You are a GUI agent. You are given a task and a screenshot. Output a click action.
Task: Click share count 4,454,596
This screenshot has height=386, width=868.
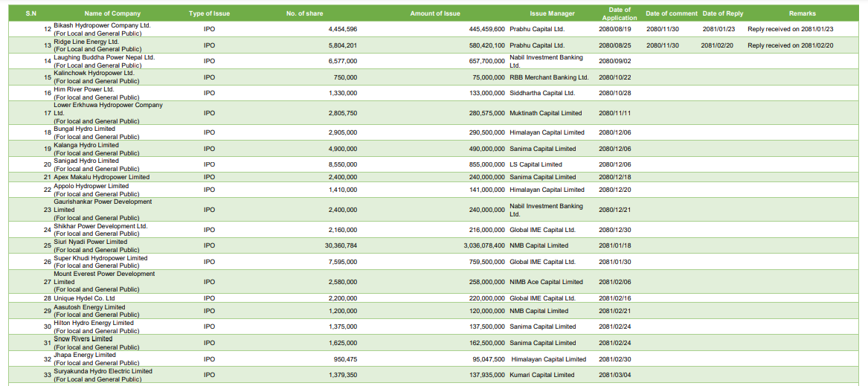[x=343, y=29]
